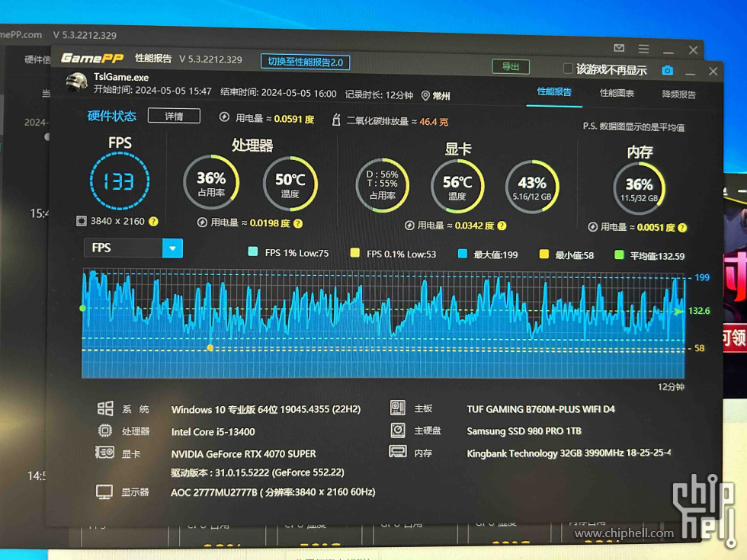Image resolution: width=747 pixels, height=560 pixels.
Task: Click the 132.6 average label on chart axis
Action: tap(699, 311)
